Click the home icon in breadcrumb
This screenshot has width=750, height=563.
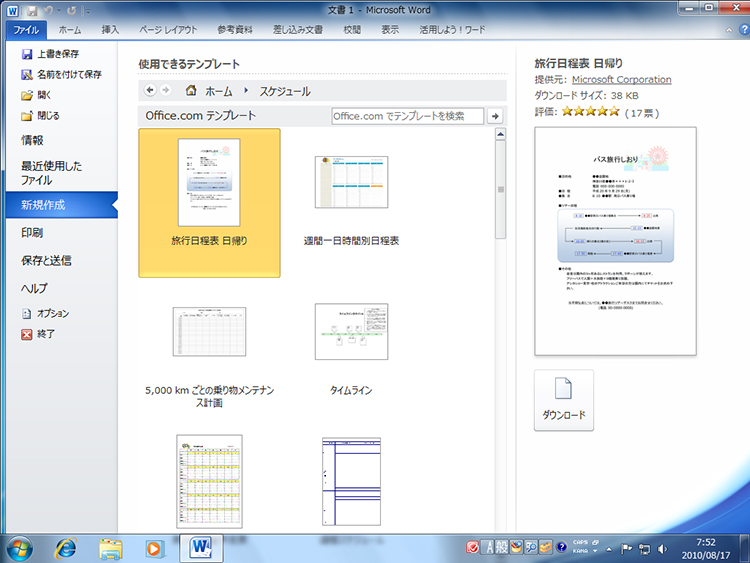pyautogui.click(x=191, y=90)
